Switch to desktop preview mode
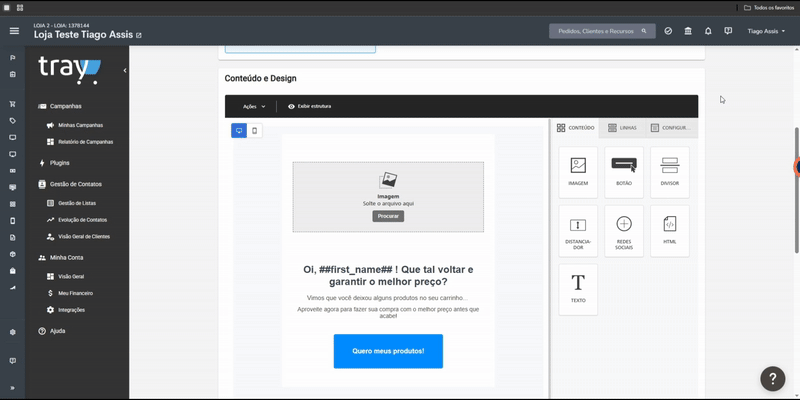 click(x=239, y=131)
